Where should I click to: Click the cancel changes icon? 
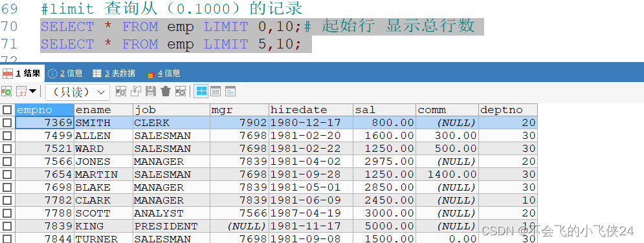181,91
